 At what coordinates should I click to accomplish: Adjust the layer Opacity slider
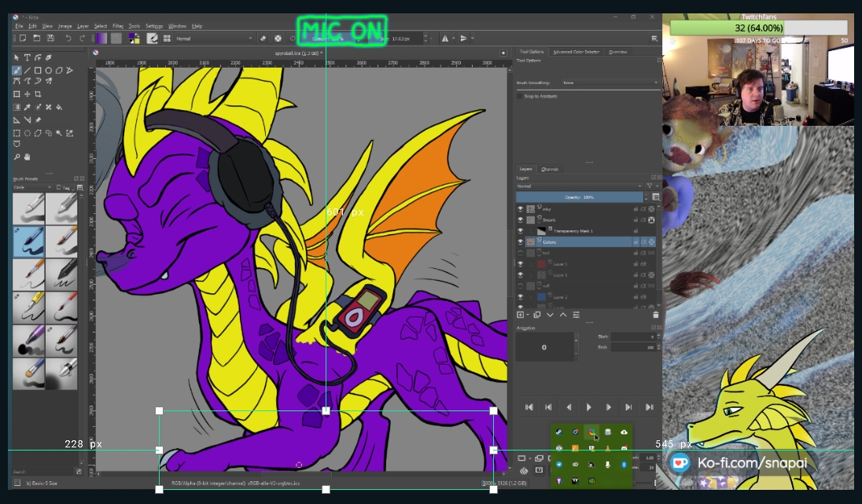pyautogui.click(x=578, y=197)
